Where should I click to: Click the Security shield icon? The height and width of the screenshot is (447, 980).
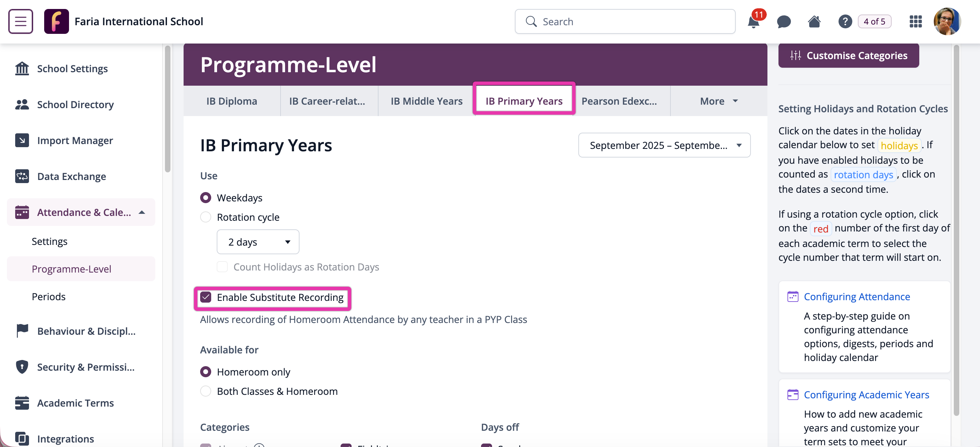22,367
